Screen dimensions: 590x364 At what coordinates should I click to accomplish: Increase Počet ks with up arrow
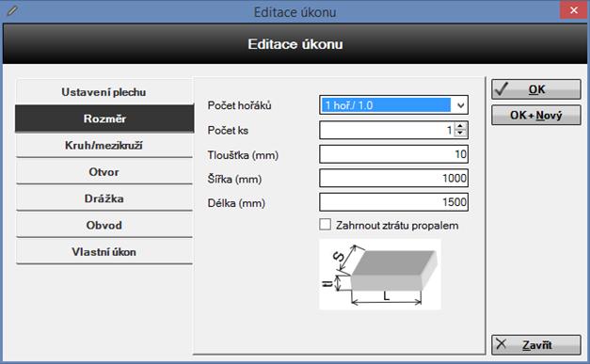(460, 126)
